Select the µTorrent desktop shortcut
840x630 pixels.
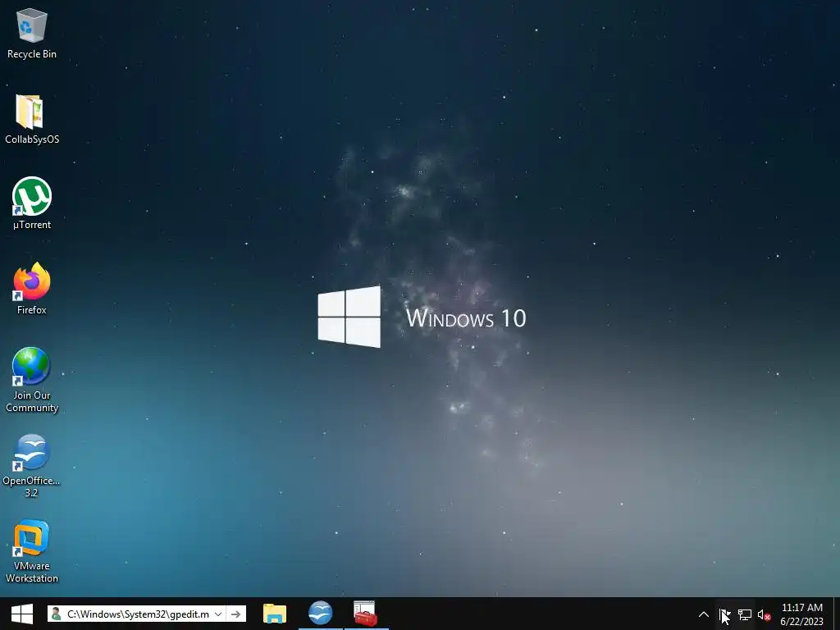(32, 203)
